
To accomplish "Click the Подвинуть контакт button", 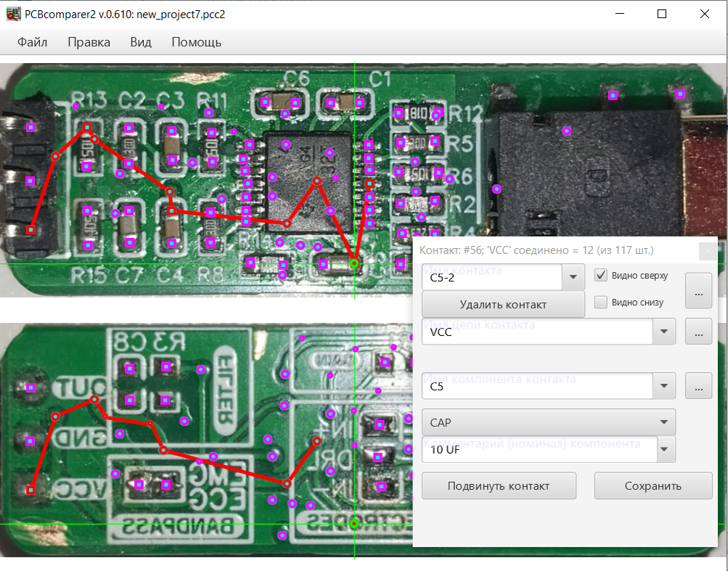I will tap(499, 485).
